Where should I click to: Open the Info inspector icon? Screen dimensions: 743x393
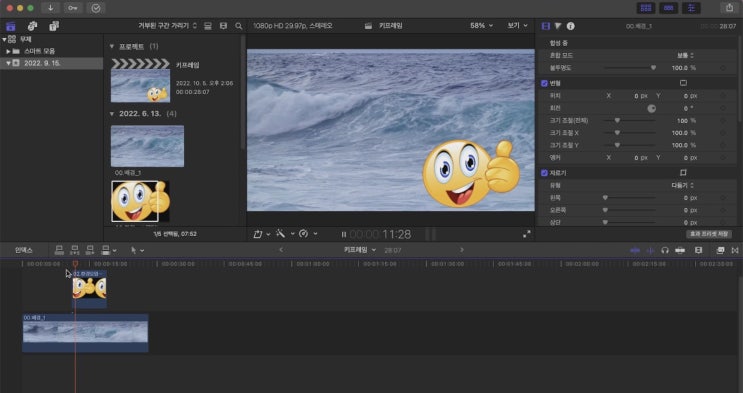click(x=571, y=26)
